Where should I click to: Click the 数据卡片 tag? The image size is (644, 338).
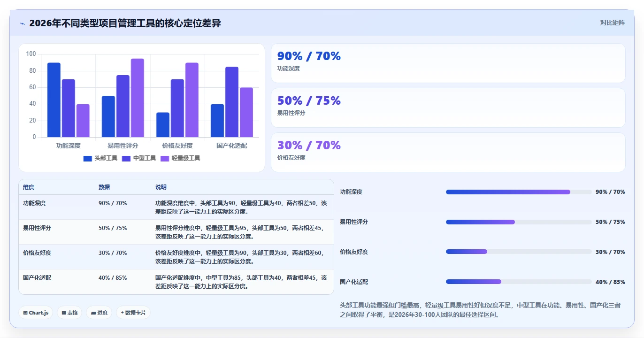pyautogui.click(x=133, y=313)
